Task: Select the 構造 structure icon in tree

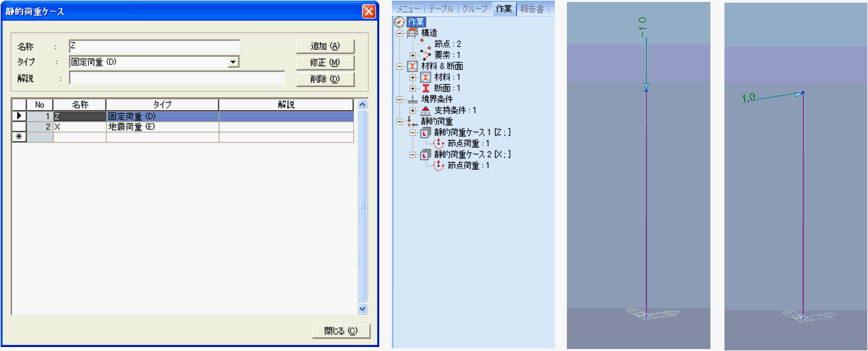Action: [412, 33]
